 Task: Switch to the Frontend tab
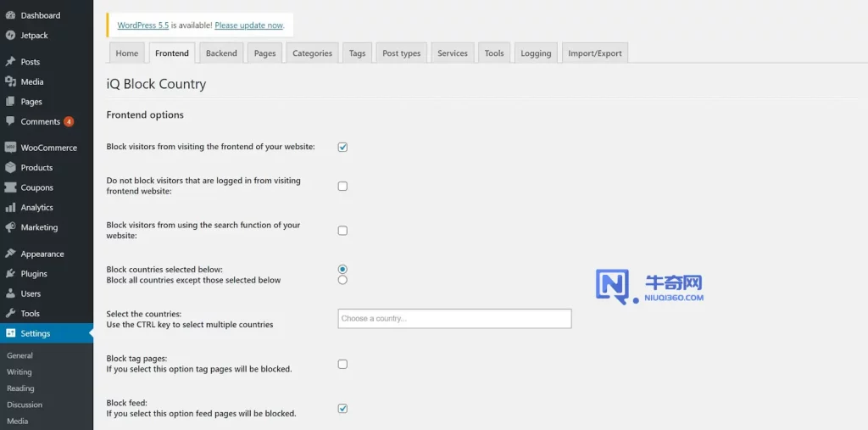[171, 53]
